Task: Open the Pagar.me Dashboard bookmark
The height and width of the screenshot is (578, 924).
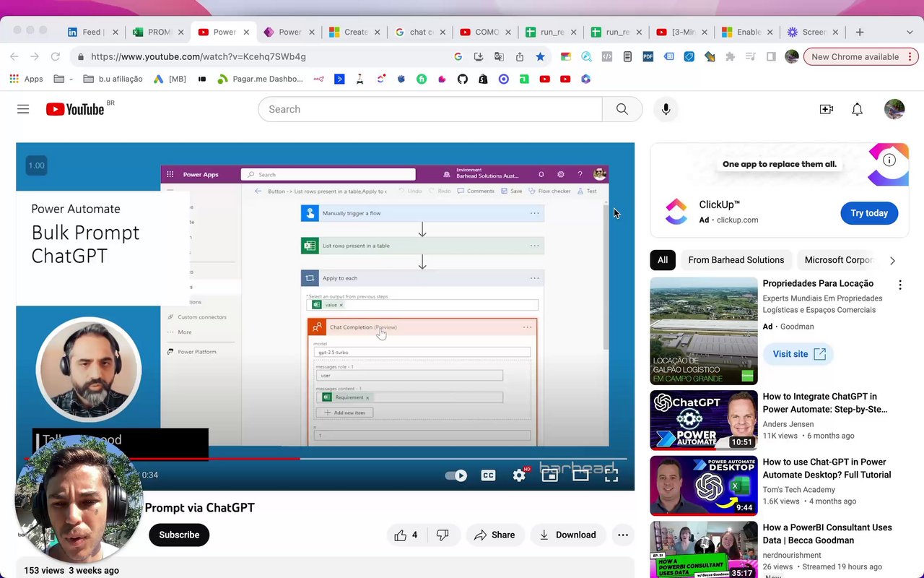Action: pos(260,79)
